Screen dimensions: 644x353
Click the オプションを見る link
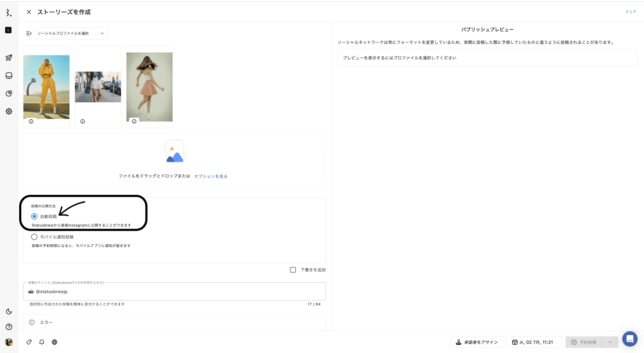tap(210, 176)
